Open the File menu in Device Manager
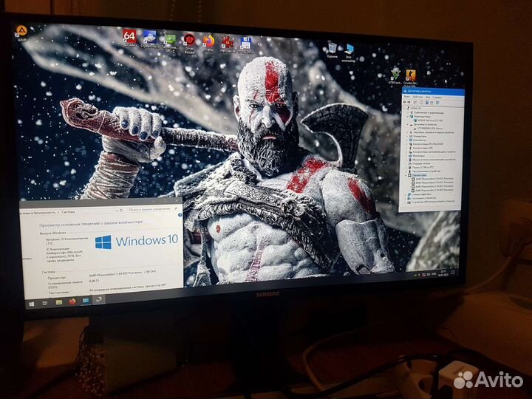Viewport: 532px width, 399px height. point(406,97)
